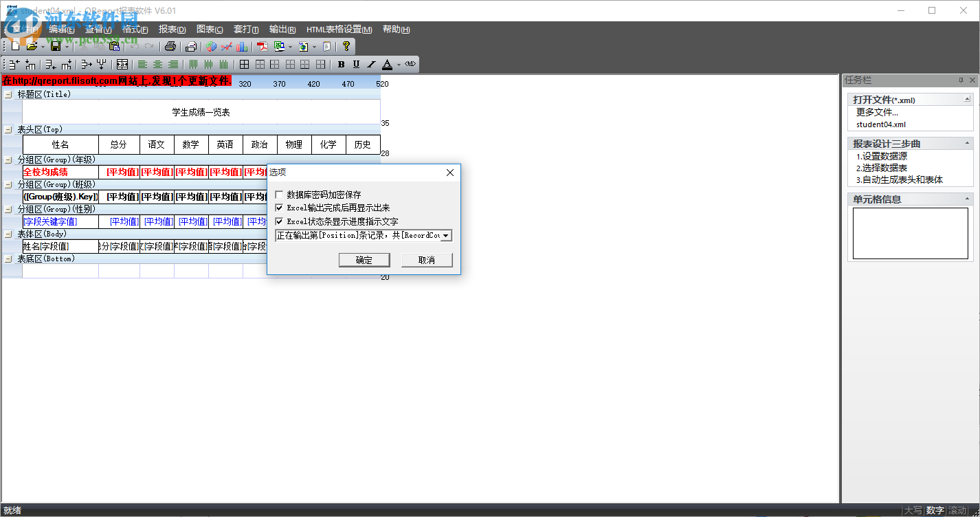Open the HTML表格设置(M) menu
The width and height of the screenshot is (980, 517).
pyautogui.click(x=339, y=30)
